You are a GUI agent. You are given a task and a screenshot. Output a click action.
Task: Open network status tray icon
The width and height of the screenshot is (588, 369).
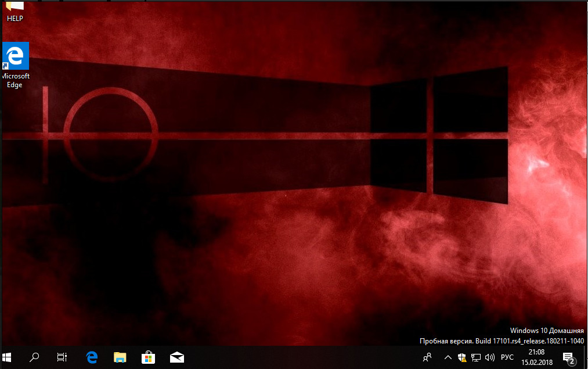[476, 357]
